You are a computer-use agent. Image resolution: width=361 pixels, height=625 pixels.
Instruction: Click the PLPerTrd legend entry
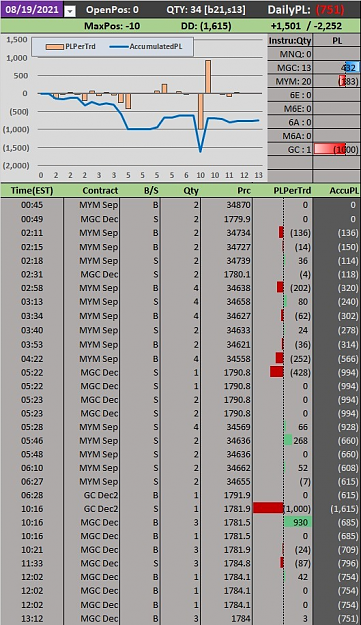point(71,47)
